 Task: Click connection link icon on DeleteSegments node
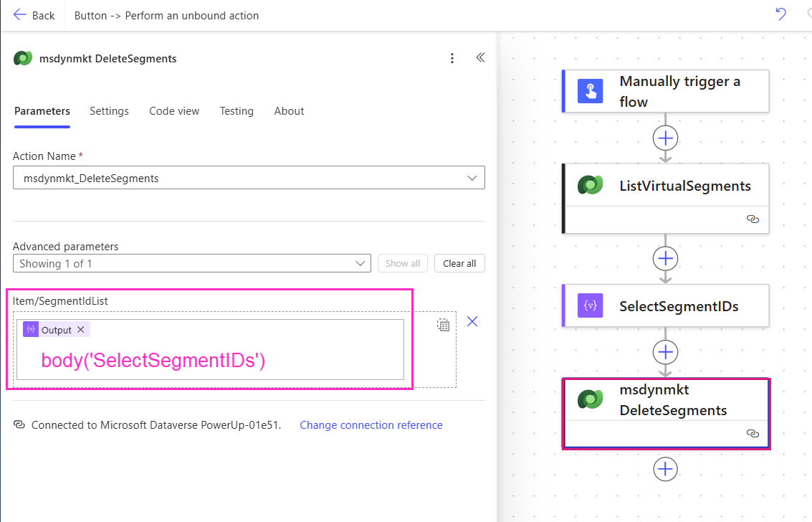pos(753,433)
